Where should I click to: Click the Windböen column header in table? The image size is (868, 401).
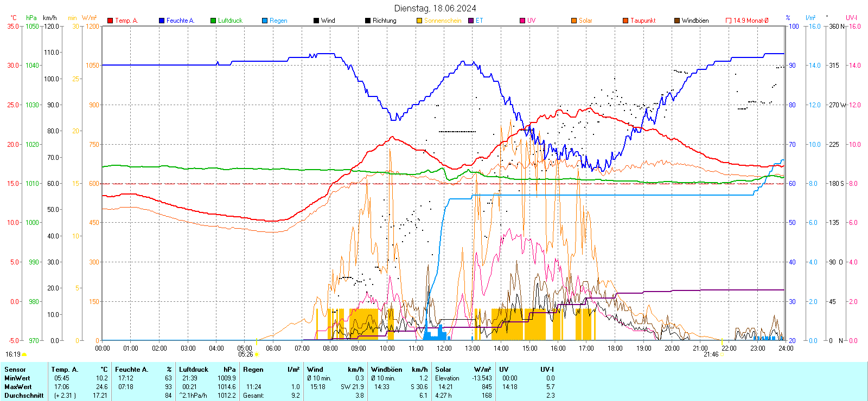click(386, 370)
